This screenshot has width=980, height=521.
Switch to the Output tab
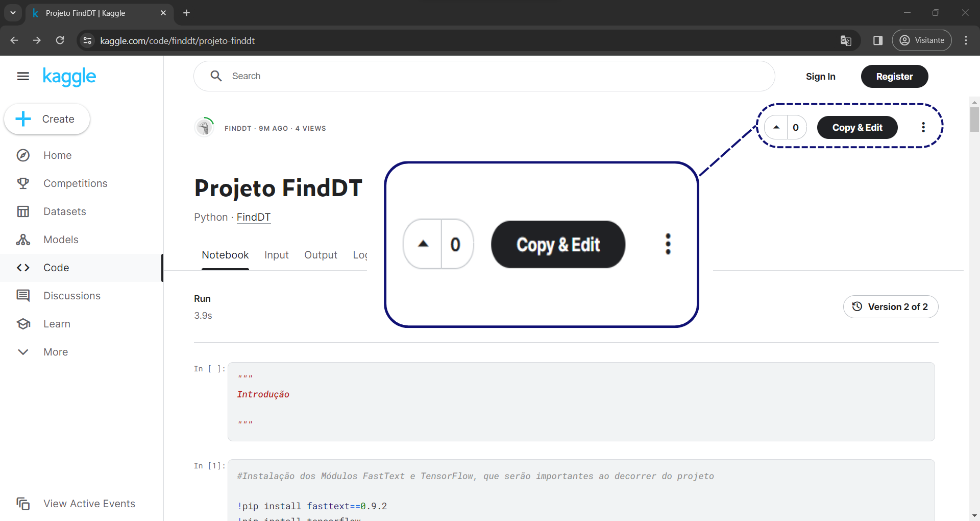(x=321, y=255)
